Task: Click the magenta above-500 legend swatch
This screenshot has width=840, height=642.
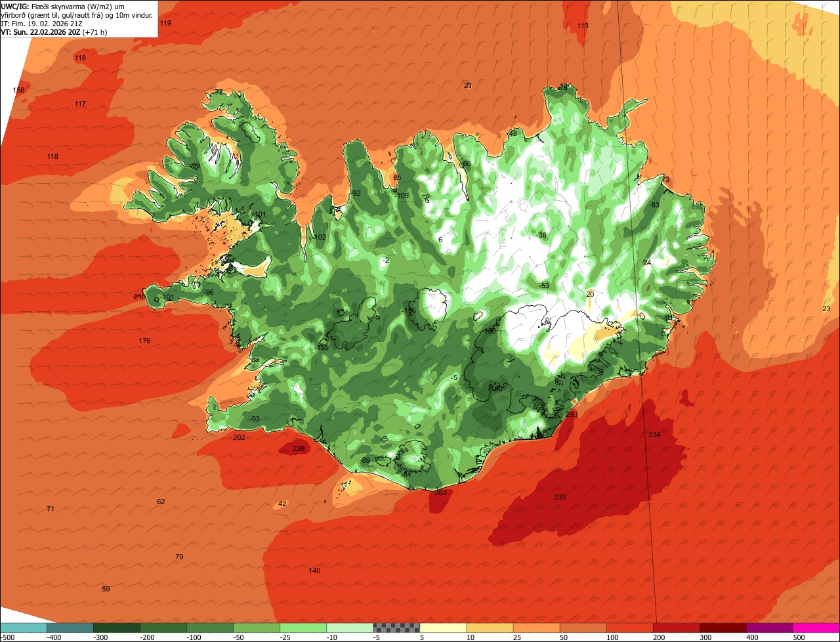Action: coord(816,627)
